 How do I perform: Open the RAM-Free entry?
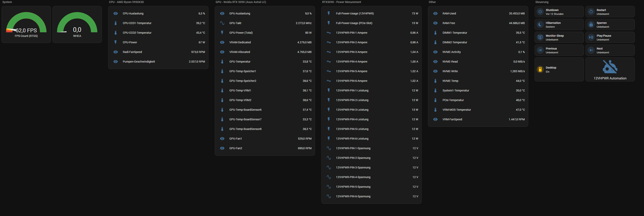478,23
